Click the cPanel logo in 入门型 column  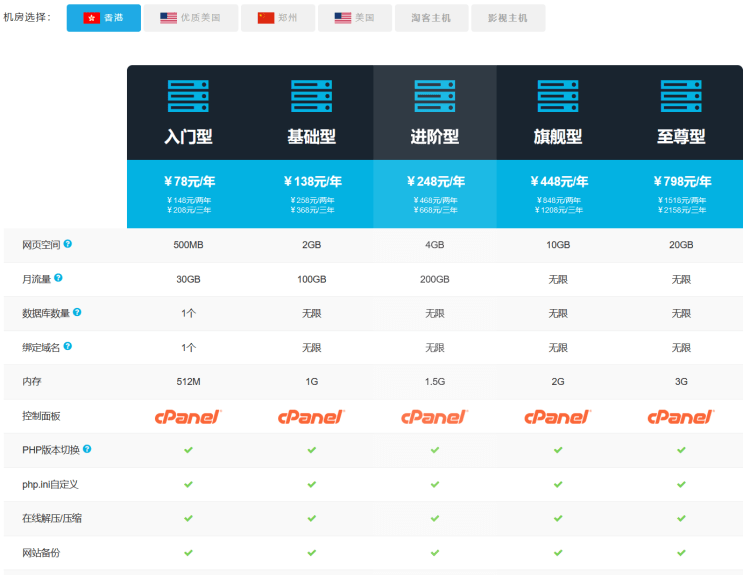(188, 417)
